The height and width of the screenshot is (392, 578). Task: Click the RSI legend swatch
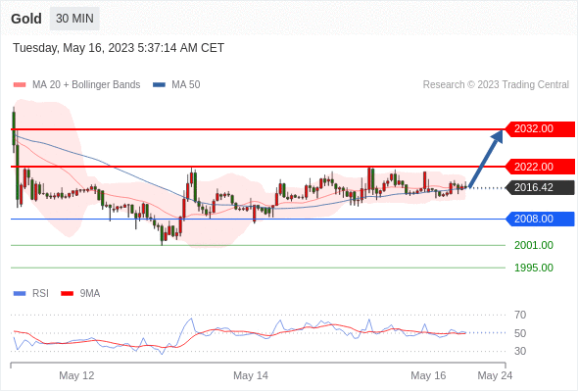[20, 294]
